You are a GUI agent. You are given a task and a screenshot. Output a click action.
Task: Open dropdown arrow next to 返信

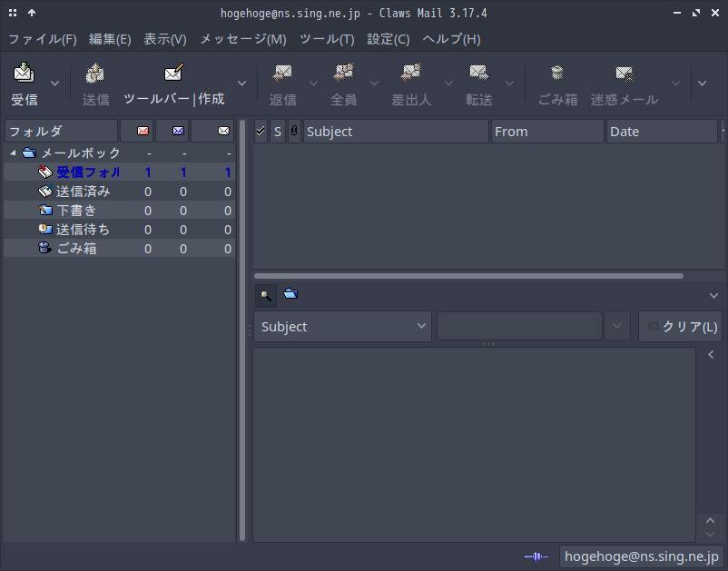(x=313, y=84)
